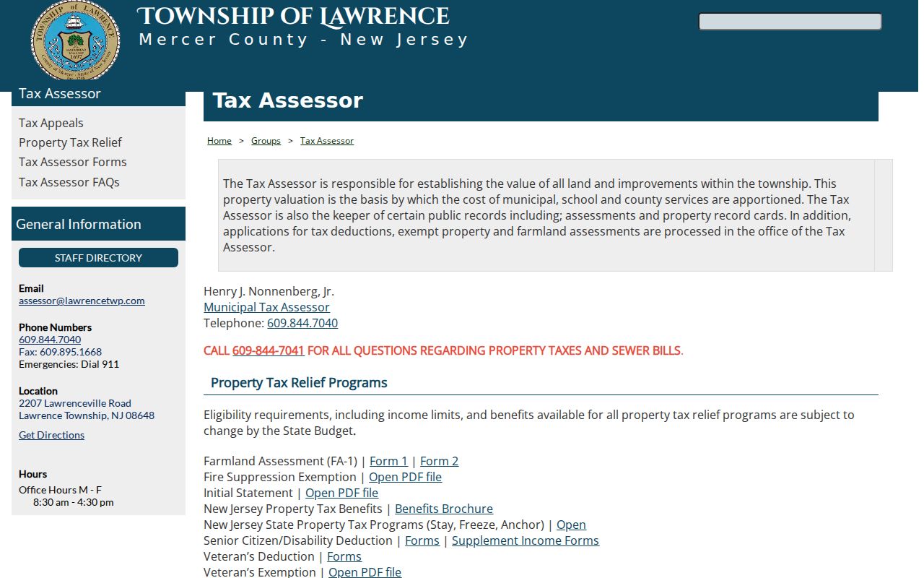Open Farmland Assessment Form 1
The width and height of the screenshot is (924, 578).
[388, 461]
